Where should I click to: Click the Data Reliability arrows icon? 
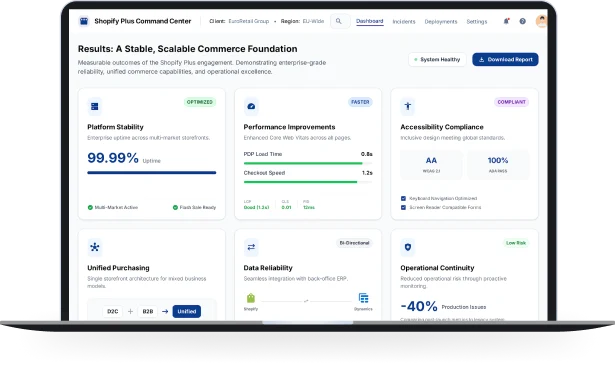coord(251,247)
